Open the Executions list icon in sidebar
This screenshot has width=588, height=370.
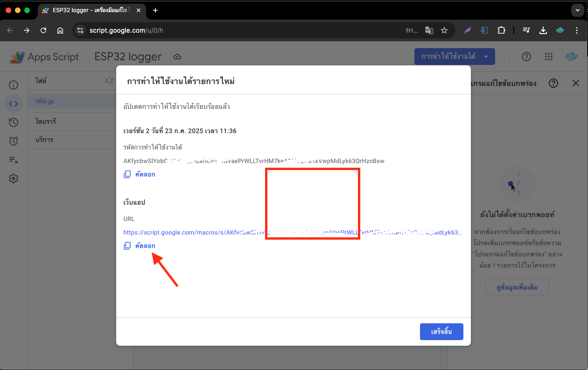click(x=14, y=160)
